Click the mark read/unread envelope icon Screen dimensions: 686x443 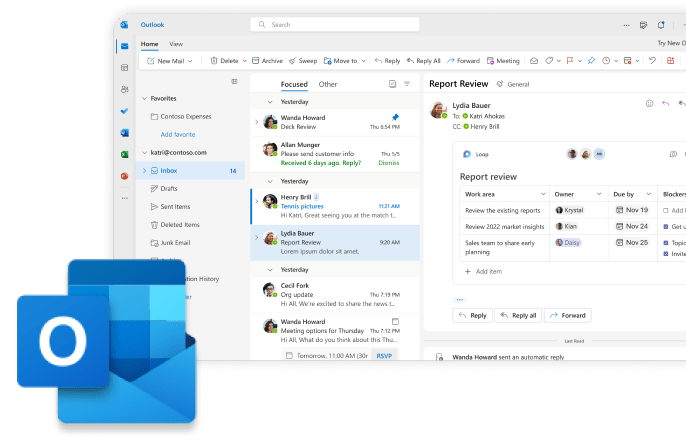point(534,61)
